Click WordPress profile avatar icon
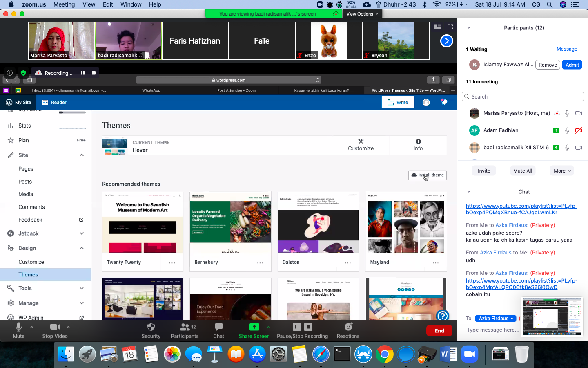588x368 pixels. (426, 102)
